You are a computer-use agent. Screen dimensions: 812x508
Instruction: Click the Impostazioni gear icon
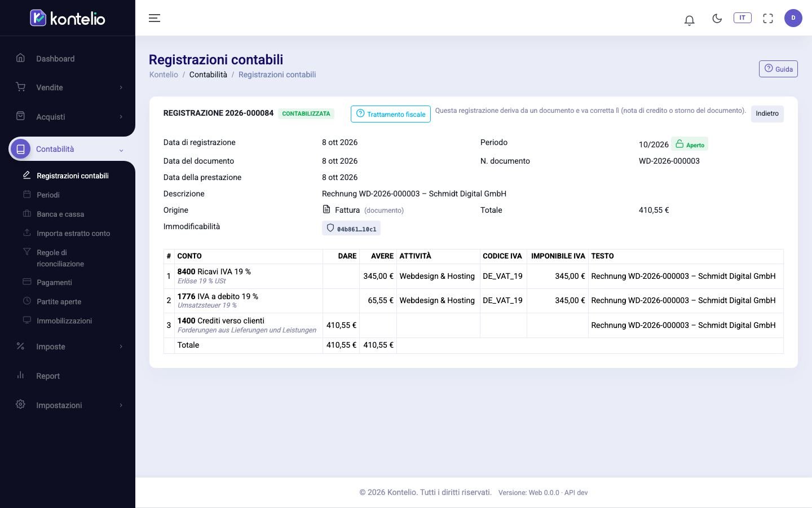(x=21, y=405)
